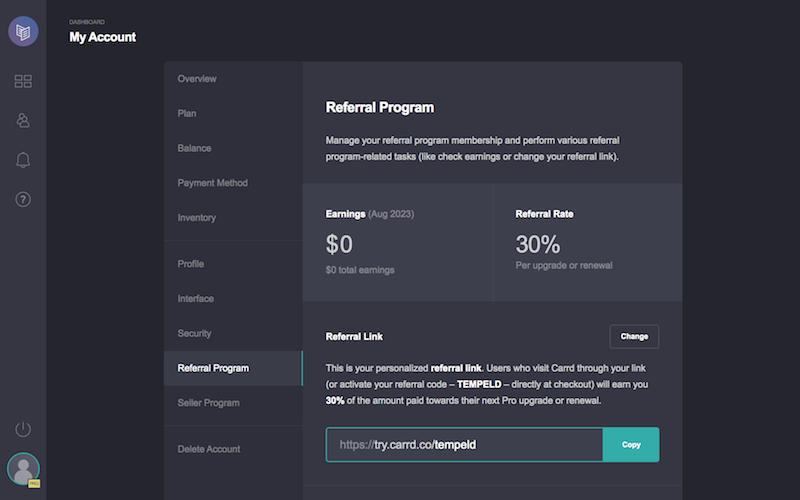Screen dimensions: 800x500
Task: Click the 'Referral Rate' label
Action: (544, 214)
